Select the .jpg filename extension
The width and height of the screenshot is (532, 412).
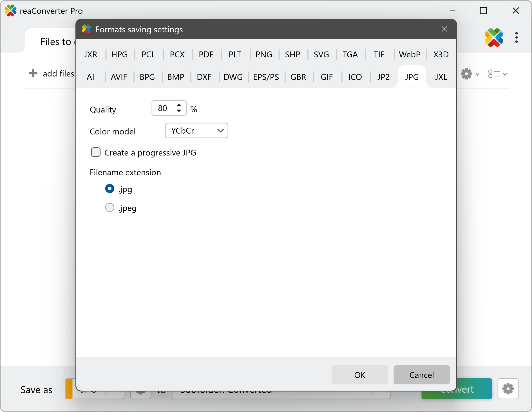tap(109, 188)
